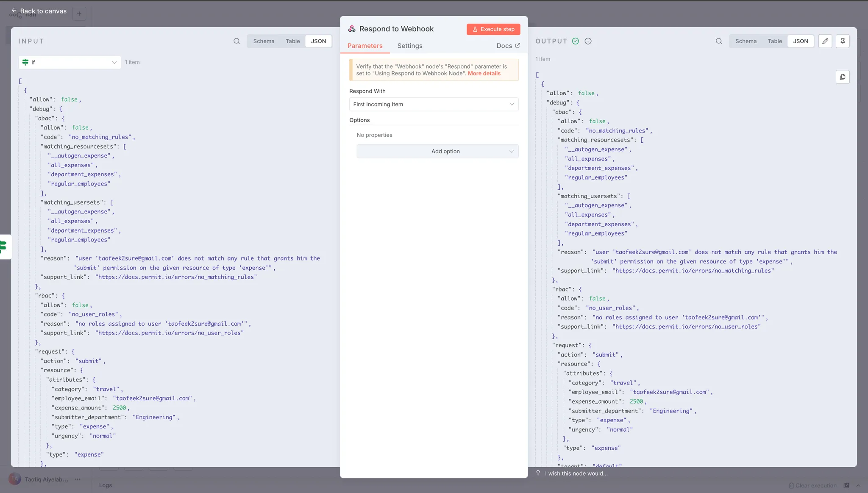Click the Back to canvas arrow
This screenshot has height=493, width=868.
coord(14,11)
